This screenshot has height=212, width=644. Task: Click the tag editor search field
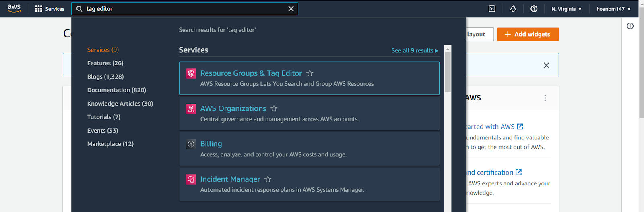tap(181, 9)
